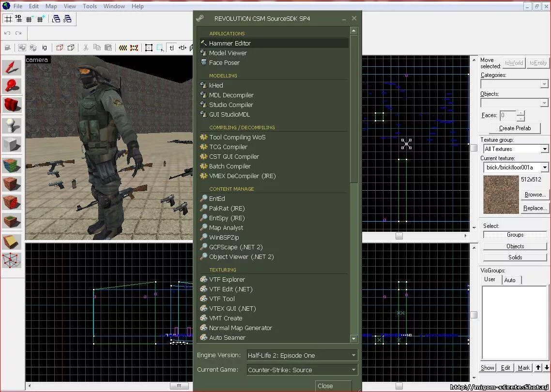Screen dimensions: 551x392
Task: Toggle scaling texture lock (<tl>) button
Action: [183, 47]
